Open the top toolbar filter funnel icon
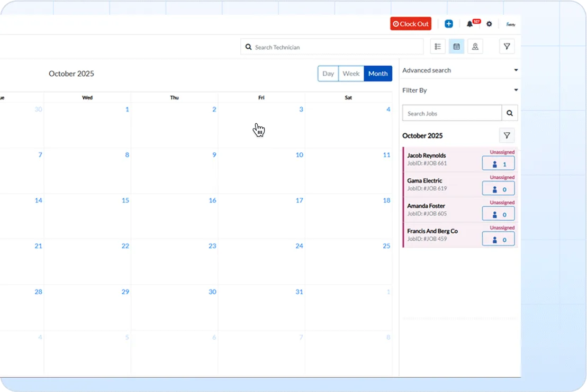 [507, 47]
